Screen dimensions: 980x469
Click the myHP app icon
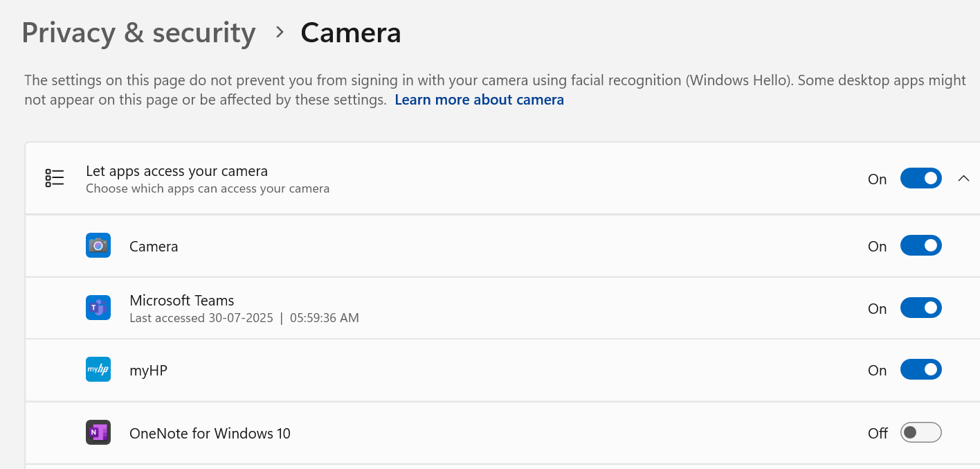pyautogui.click(x=98, y=370)
